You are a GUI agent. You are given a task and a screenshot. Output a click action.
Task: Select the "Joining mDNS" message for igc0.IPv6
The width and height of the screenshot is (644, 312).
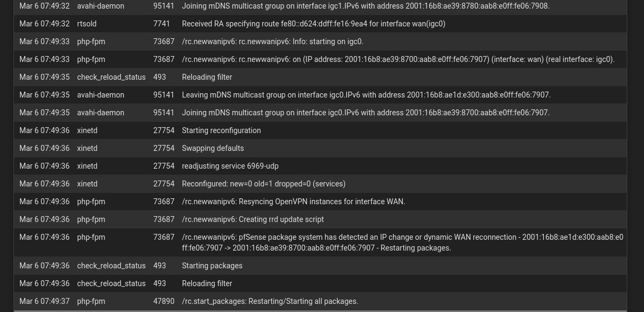366,113
